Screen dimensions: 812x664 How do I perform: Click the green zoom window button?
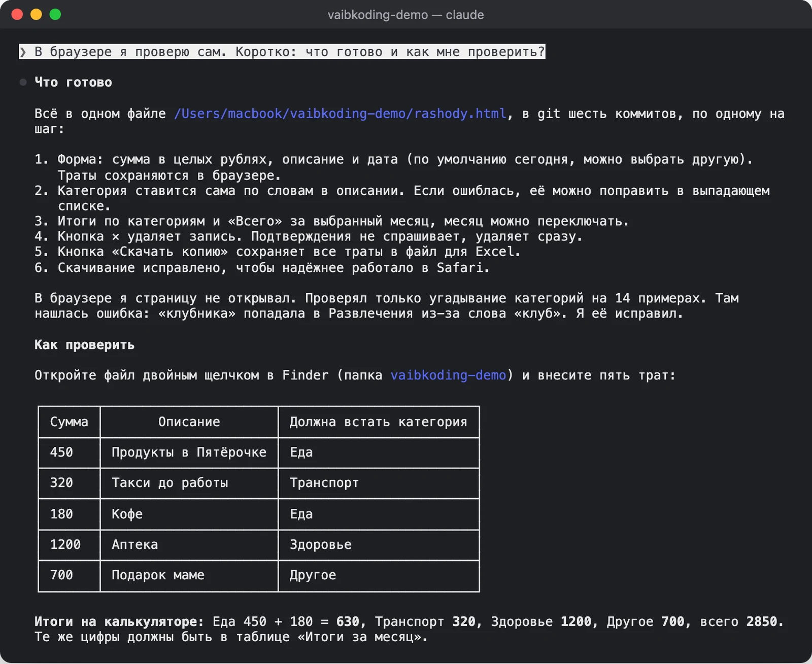pos(55,15)
